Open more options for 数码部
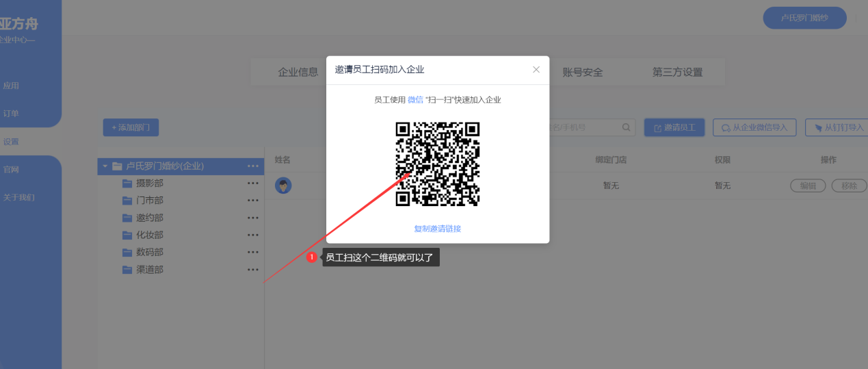This screenshot has width=868, height=369. tap(253, 252)
